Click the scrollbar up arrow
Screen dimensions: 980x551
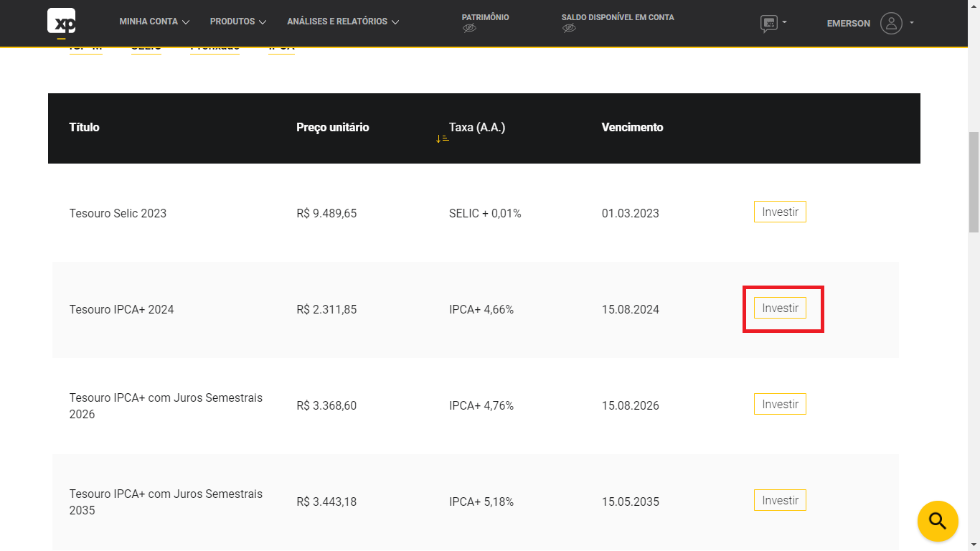click(x=974, y=6)
